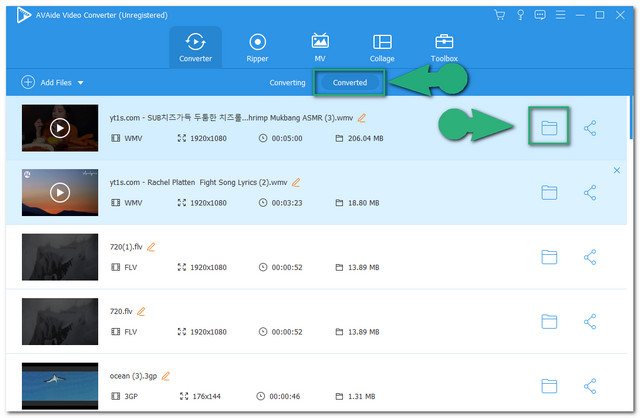This screenshot has width=640, height=418.
Task: Open the Ripper module
Action: click(x=258, y=48)
